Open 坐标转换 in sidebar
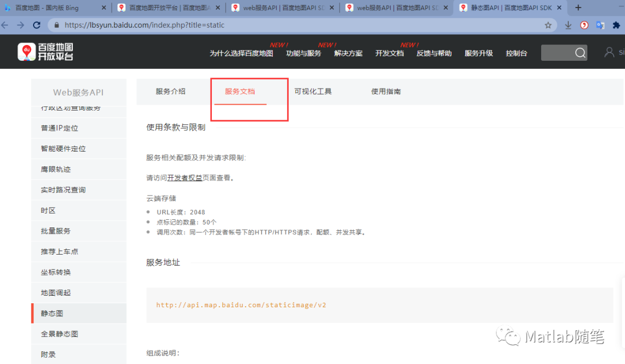Image resolution: width=625 pixels, height=364 pixels. (79, 273)
